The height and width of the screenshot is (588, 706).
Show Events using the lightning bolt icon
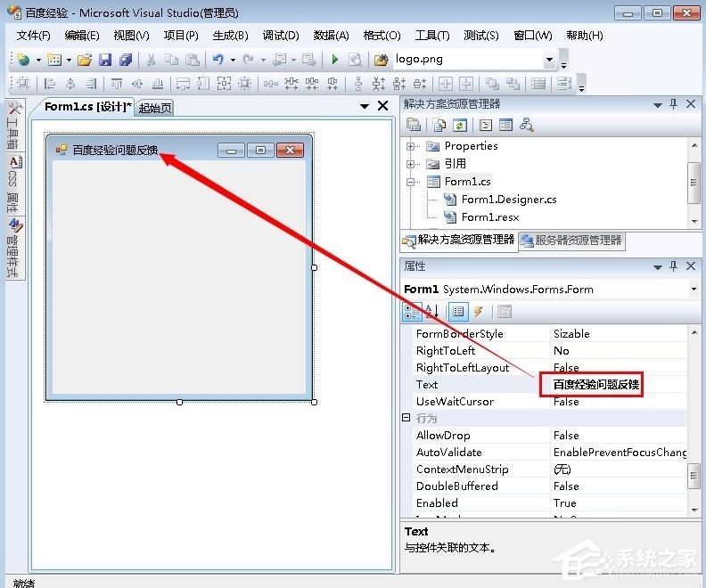479,312
